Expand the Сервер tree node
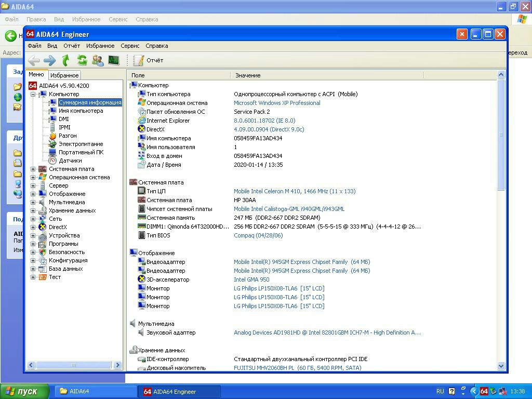This screenshot has height=399, width=532. [x=33, y=185]
